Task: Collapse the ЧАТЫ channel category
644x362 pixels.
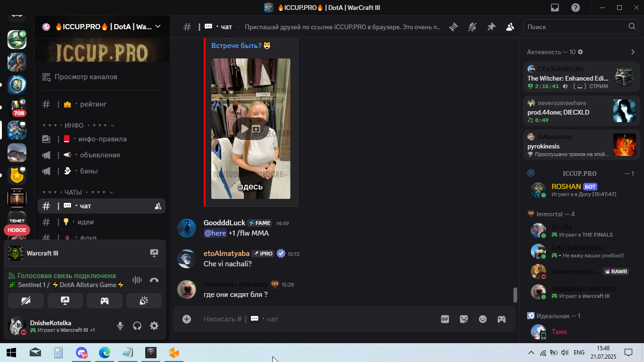Action: point(78,192)
